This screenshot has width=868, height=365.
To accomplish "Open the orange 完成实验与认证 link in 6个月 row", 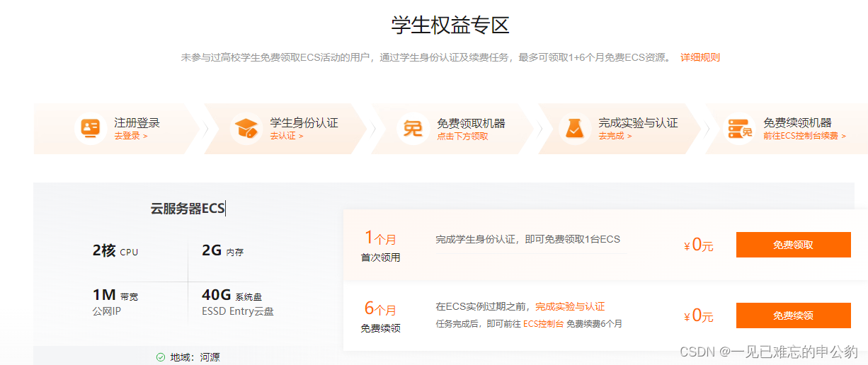I will [x=570, y=306].
